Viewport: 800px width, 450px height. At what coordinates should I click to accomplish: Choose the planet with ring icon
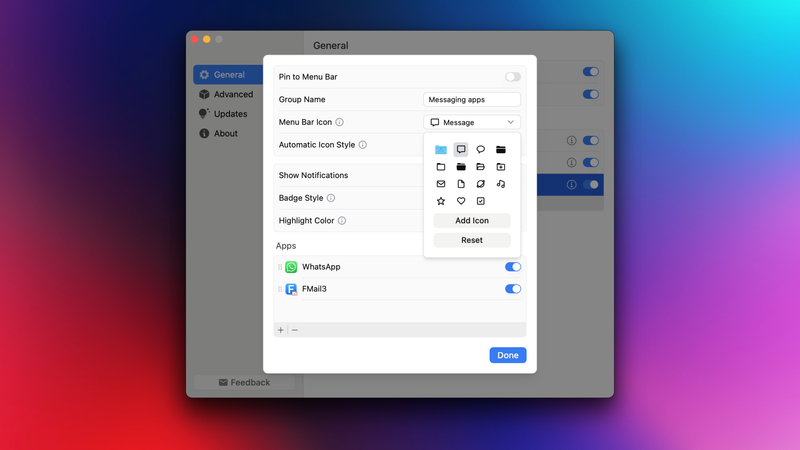point(481,184)
